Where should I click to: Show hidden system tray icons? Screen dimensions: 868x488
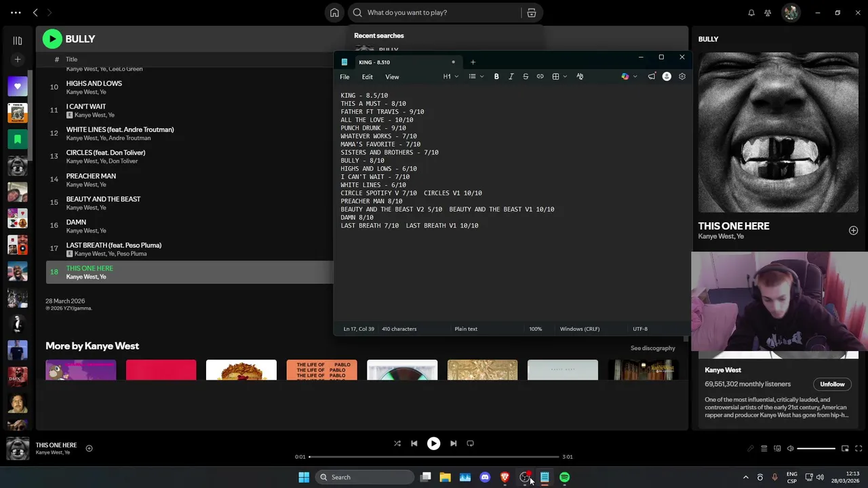pyautogui.click(x=745, y=477)
